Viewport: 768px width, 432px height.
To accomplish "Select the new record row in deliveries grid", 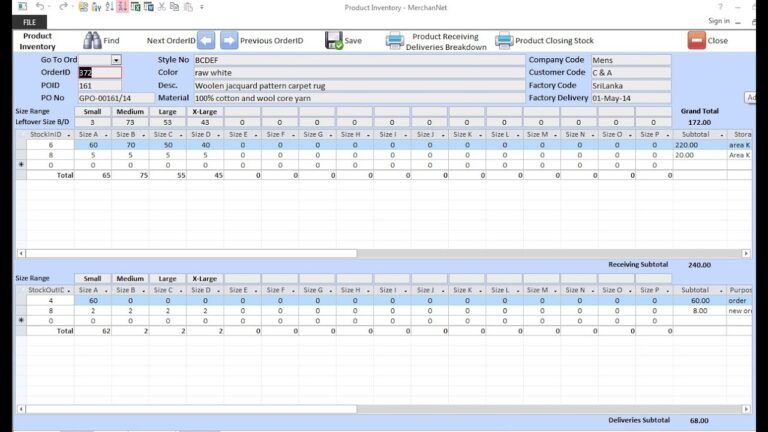I will click(22, 320).
